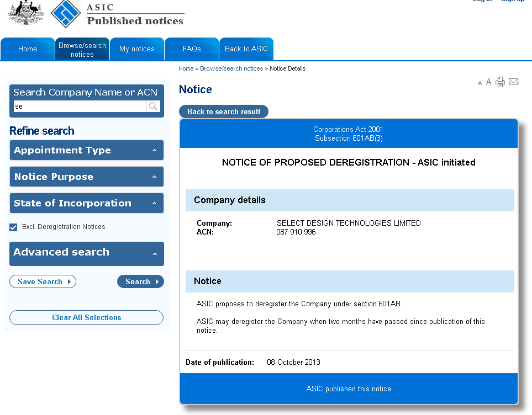Click the ASIC blue diamond logo
Screen dimensions: 532x415
coord(66,14)
